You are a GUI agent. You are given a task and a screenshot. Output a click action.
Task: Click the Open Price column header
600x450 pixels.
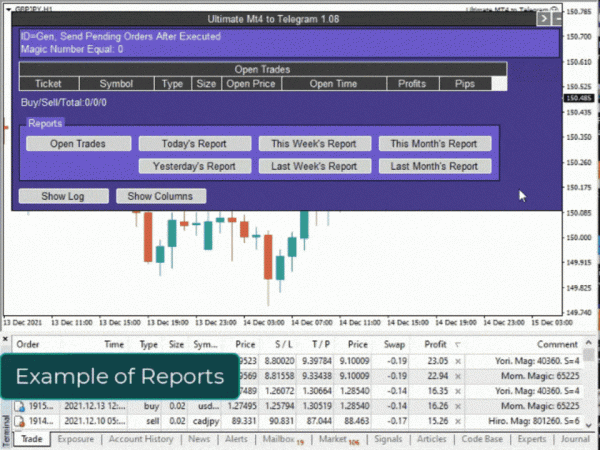[x=251, y=84]
